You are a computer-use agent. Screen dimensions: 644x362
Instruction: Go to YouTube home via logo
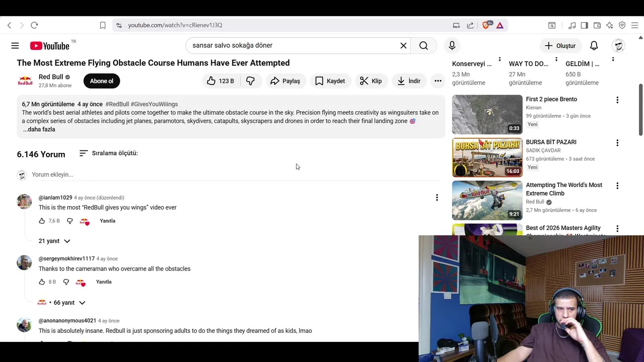(x=49, y=46)
